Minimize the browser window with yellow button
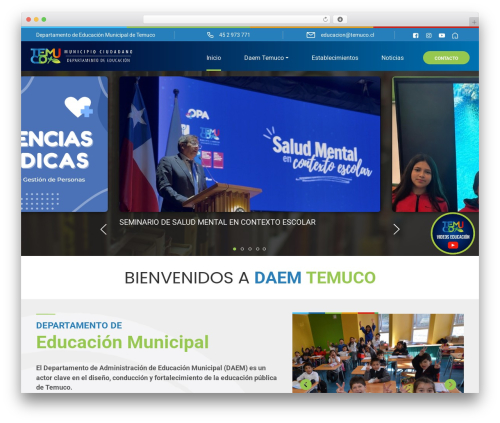This screenshot has width=500, height=423. click(36, 19)
